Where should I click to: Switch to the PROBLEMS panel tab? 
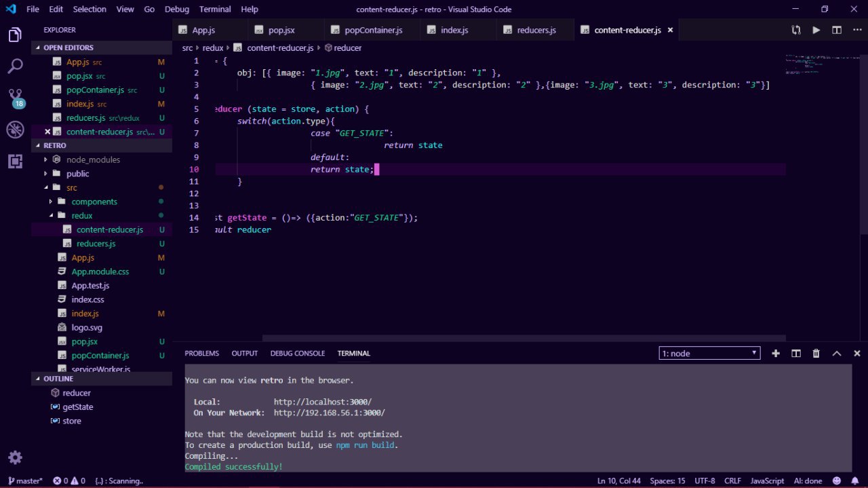coord(201,353)
